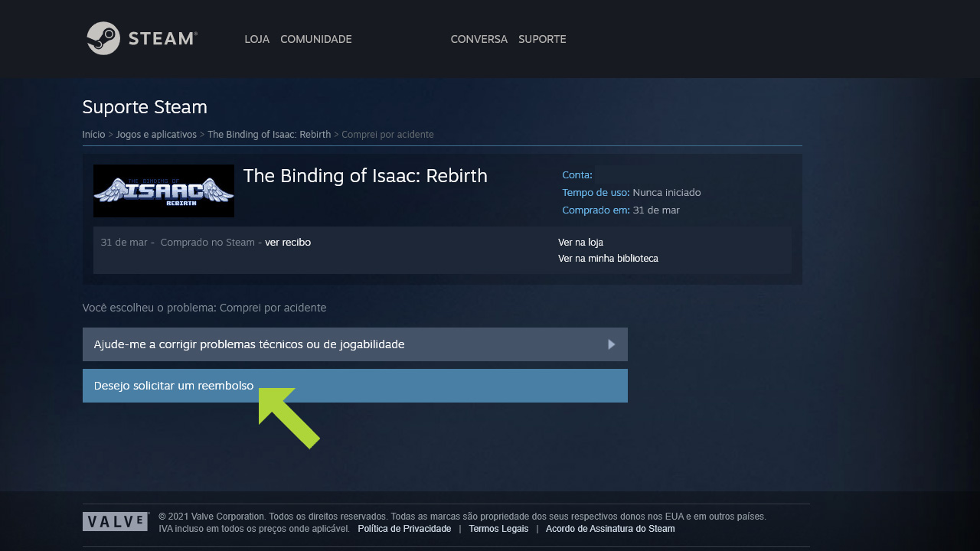
Task: Click the Steam logo icon
Action: (103, 38)
